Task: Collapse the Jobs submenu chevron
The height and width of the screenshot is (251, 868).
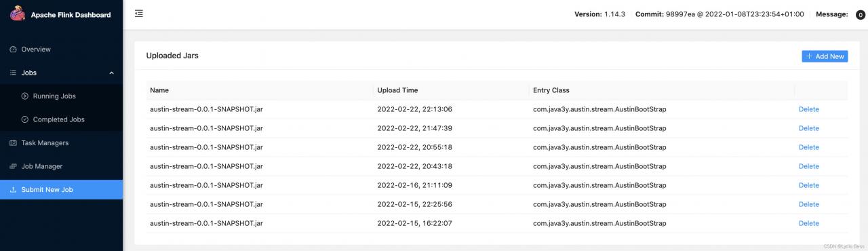Action: 112,73
